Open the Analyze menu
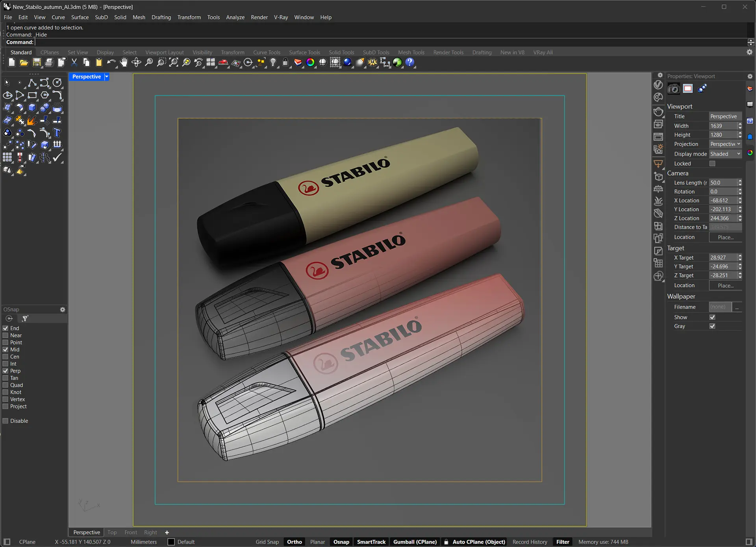This screenshot has height=547, width=756. pos(235,17)
